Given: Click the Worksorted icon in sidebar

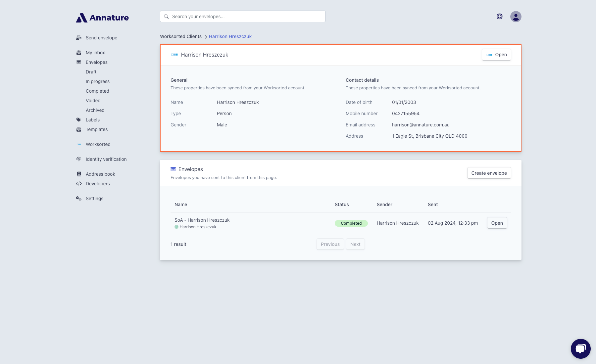Looking at the screenshot, I should click(x=79, y=144).
